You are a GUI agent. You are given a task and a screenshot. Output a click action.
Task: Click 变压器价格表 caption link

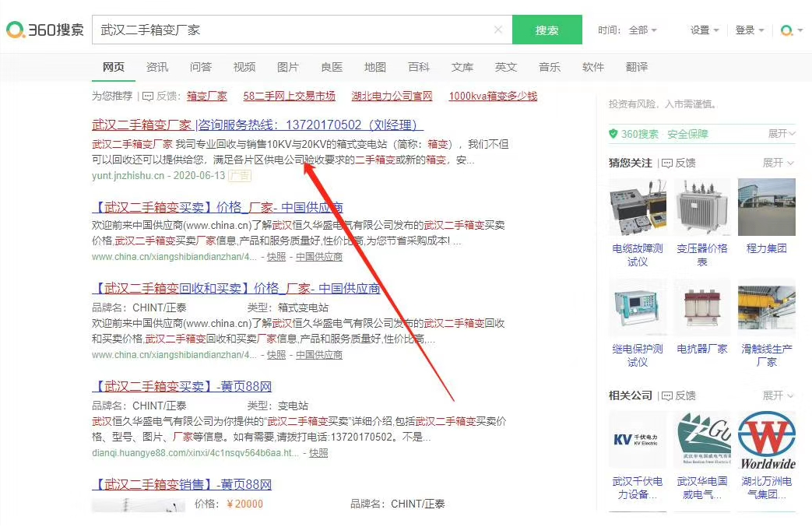pos(701,255)
